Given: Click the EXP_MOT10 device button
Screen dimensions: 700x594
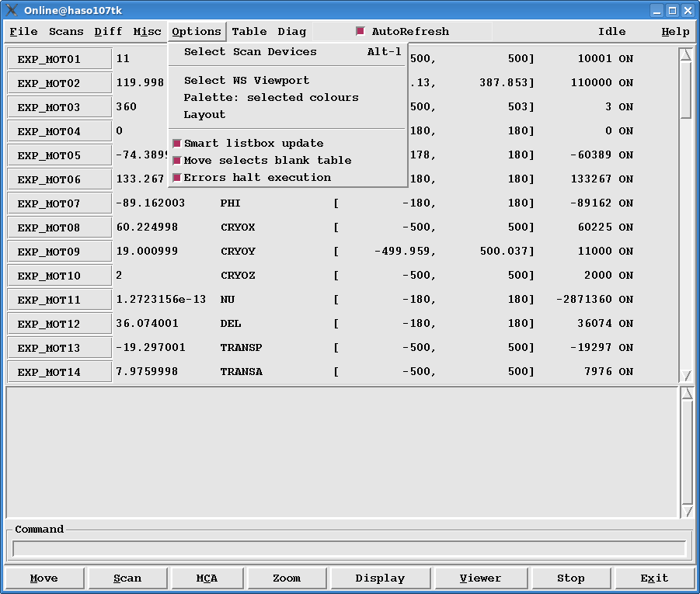Looking at the screenshot, I should pyautogui.click(x=59, y=276).
